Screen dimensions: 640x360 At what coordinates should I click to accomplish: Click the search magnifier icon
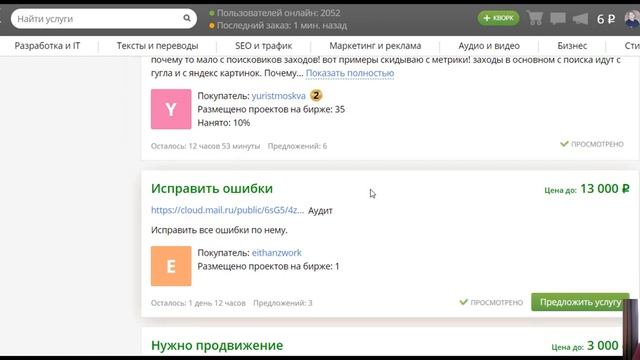coord(187,18)
